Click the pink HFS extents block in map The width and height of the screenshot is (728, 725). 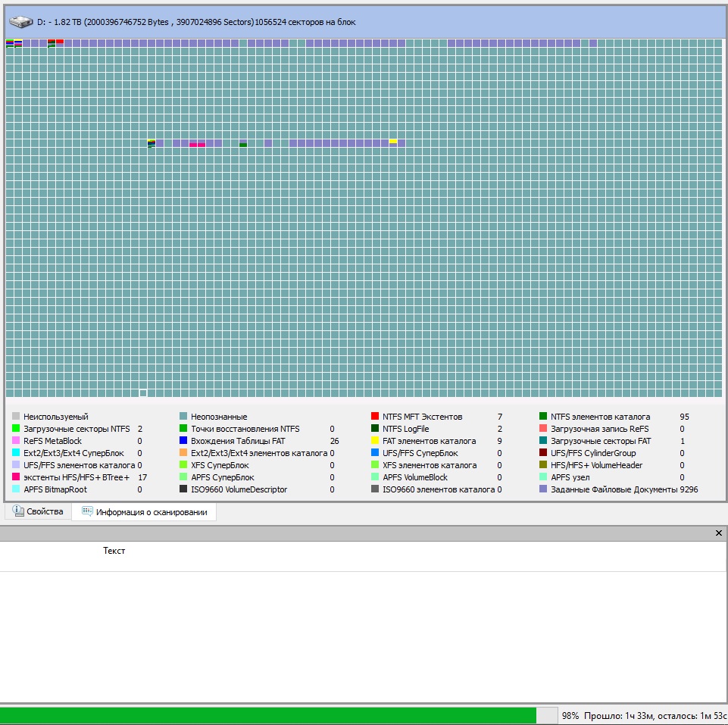click(197, 144)
